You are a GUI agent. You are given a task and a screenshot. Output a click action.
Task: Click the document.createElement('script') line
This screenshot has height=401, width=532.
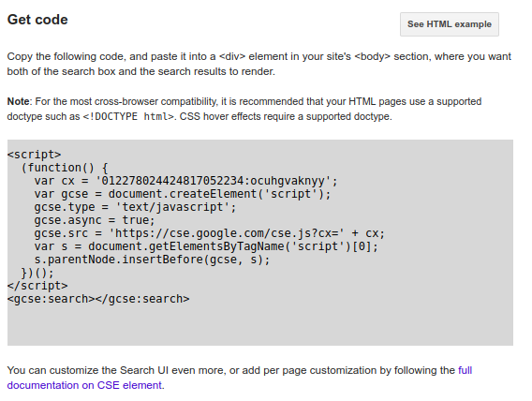click(x=183, y=194)
